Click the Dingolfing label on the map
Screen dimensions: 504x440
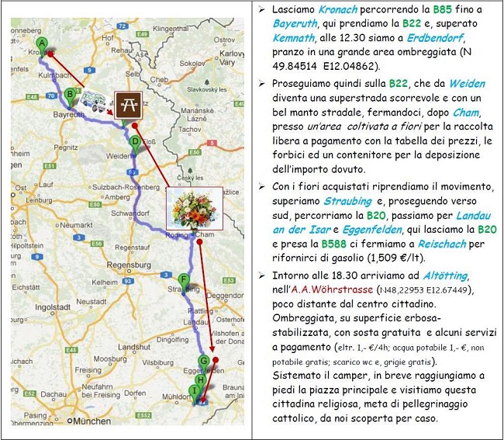tap(173, 340)
